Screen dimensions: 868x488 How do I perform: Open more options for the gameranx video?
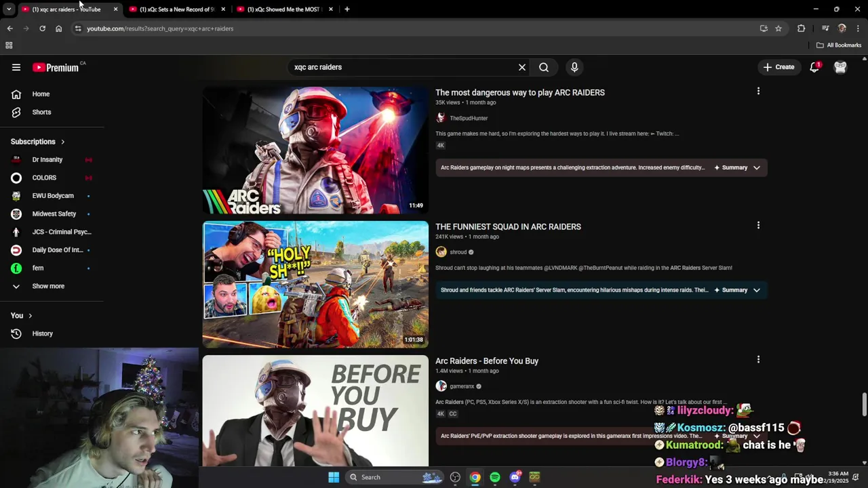tap(758, 359)
